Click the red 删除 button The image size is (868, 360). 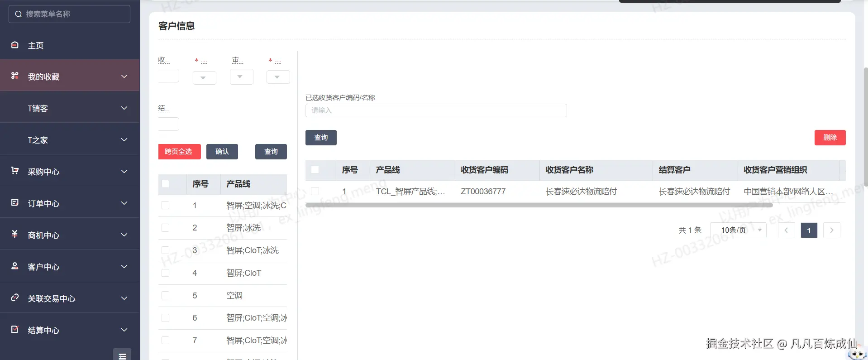pos(830,138)
